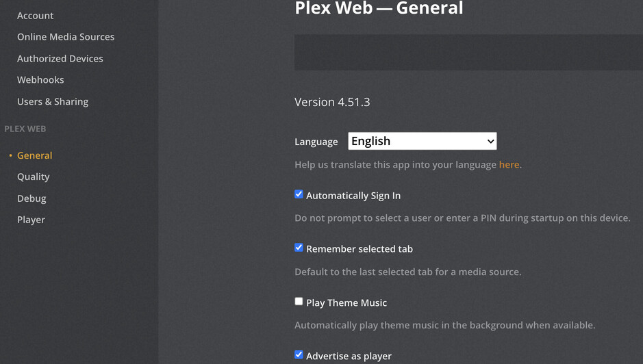Uncheck the Automatically Sign In checkbox
The height and width of the screenshot is (364, 643).
pyautogui.click(x=299, y=194)
